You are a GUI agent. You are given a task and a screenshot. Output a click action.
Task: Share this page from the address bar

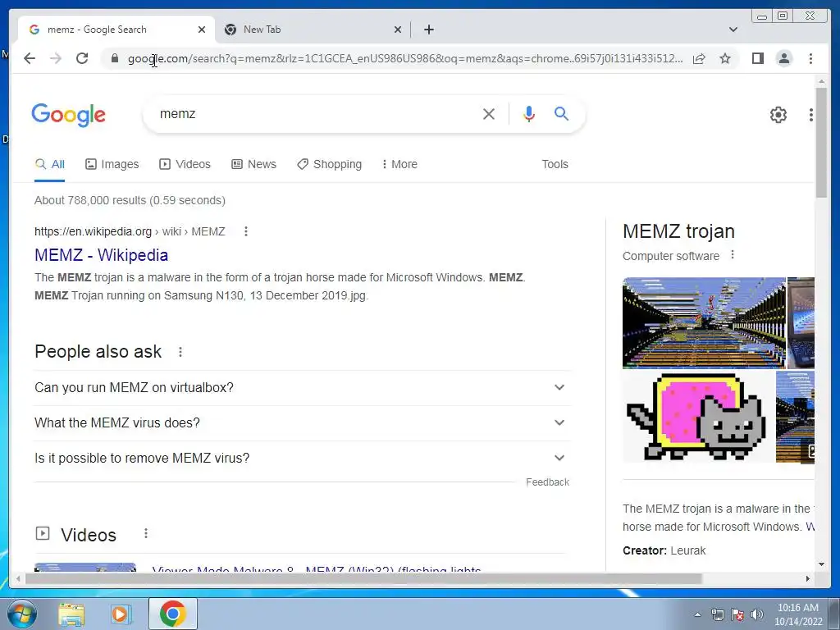699,58
